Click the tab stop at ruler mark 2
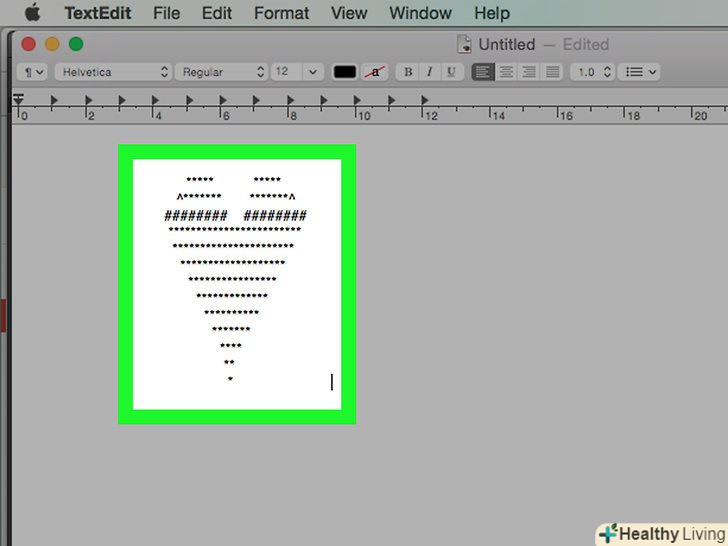 click(88, 100)
